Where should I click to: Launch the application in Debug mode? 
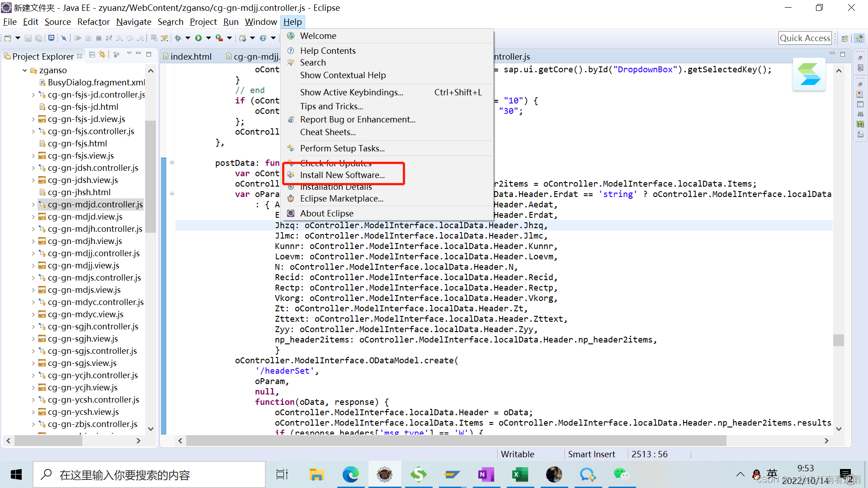pos(178,38)
